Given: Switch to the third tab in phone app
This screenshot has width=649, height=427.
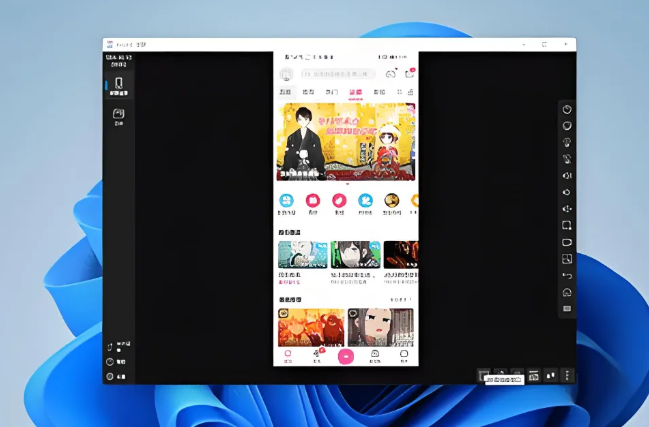Looking at the screenshot, I should coord(332,92).
